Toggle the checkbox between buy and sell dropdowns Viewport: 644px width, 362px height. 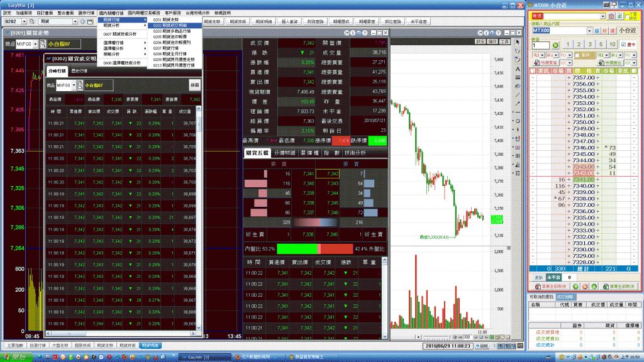point(577,55)
